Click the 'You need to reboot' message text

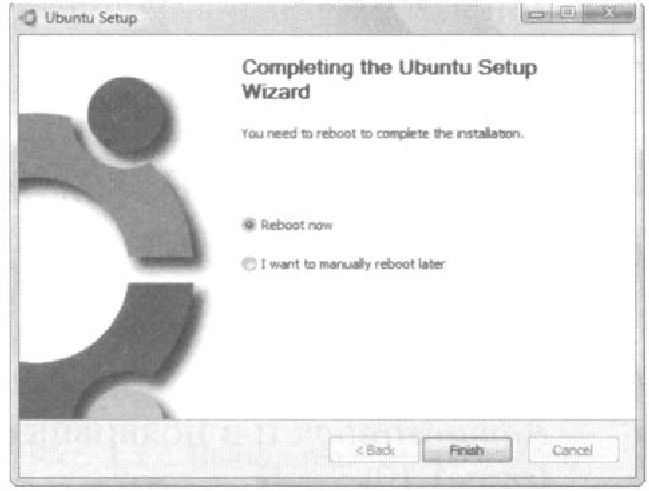383,134
